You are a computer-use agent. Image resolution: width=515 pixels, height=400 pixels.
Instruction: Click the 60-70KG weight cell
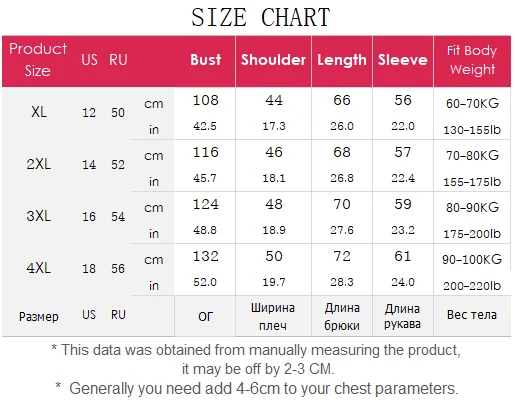(x=472, y=104)
